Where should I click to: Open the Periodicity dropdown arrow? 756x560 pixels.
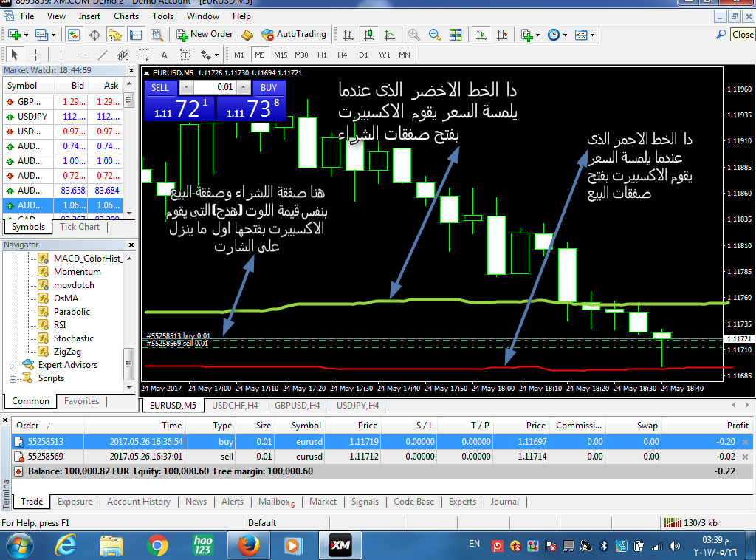(x=565, y=35)
